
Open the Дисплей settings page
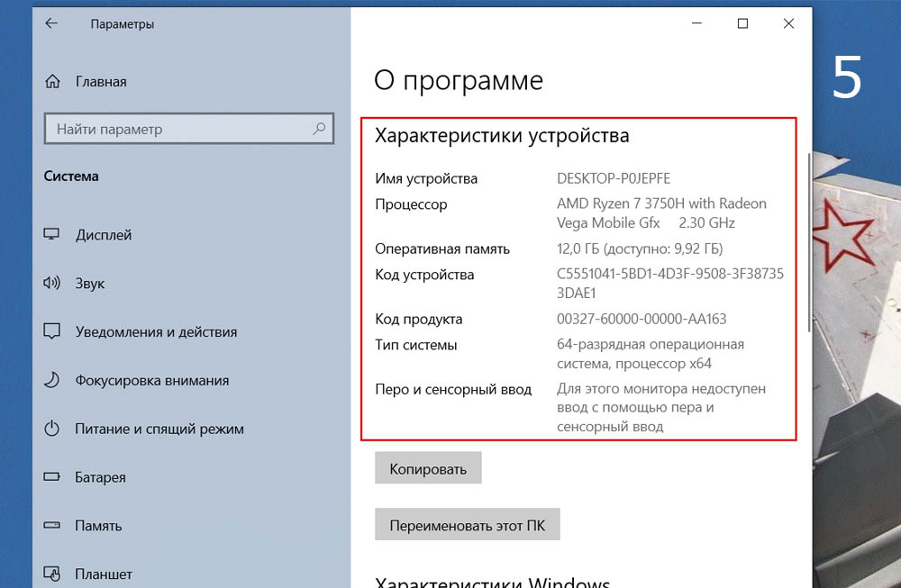click(104, 235)
